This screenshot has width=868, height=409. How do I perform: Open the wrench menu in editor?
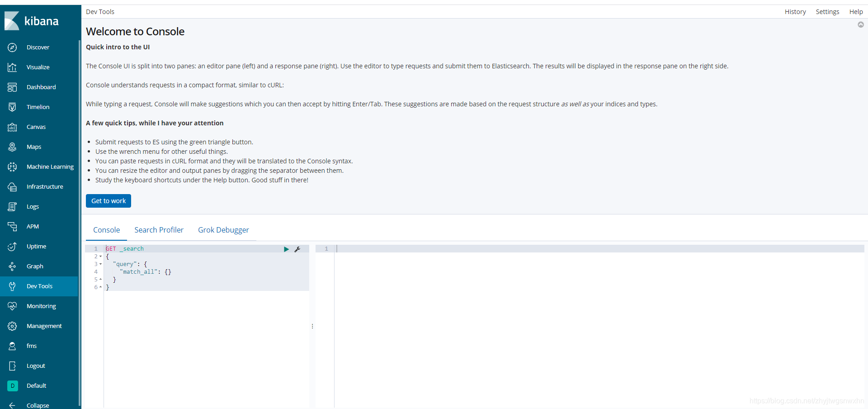[297, 249]
